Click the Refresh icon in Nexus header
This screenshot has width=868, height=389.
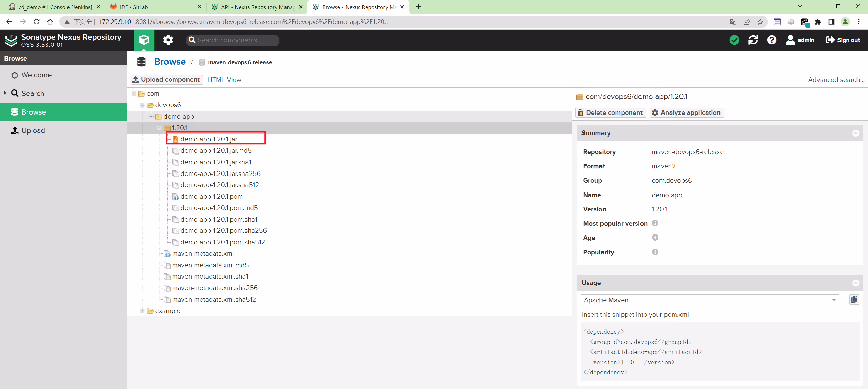(753, 40)
